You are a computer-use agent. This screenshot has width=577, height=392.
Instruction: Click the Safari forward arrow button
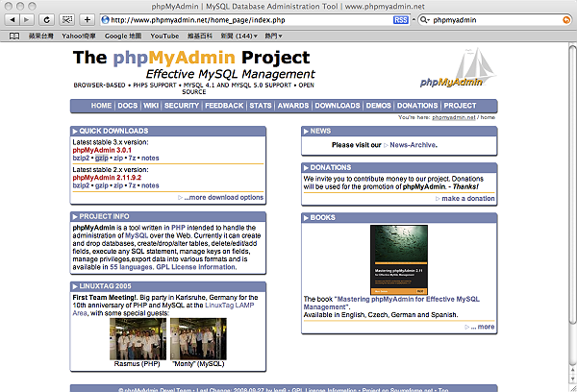click(27, 20)
